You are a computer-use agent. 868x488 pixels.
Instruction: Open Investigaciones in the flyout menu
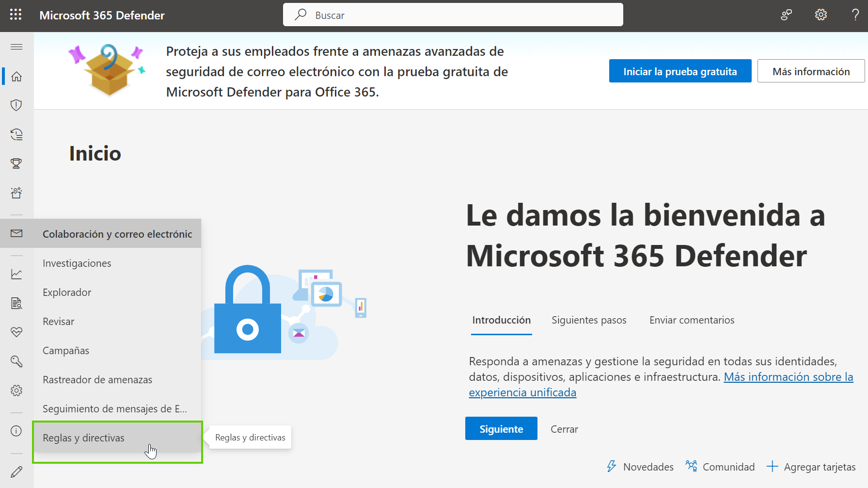(x=117, y=263)
